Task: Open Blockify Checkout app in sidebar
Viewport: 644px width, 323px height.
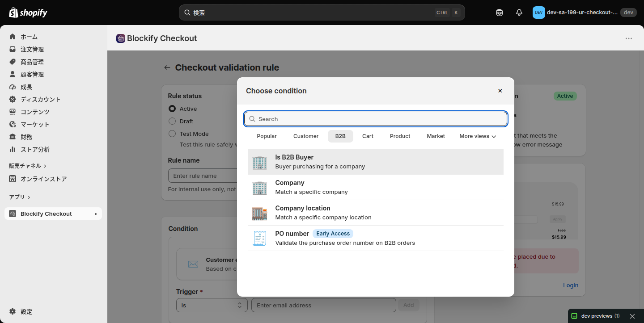Action: (53, 214)
